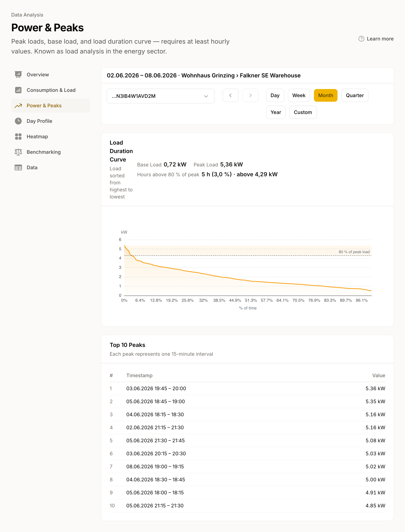Screen dimensions: 405x532
Task: Click the 51.3% x-axis tick label
Action: tap(251, 300)
